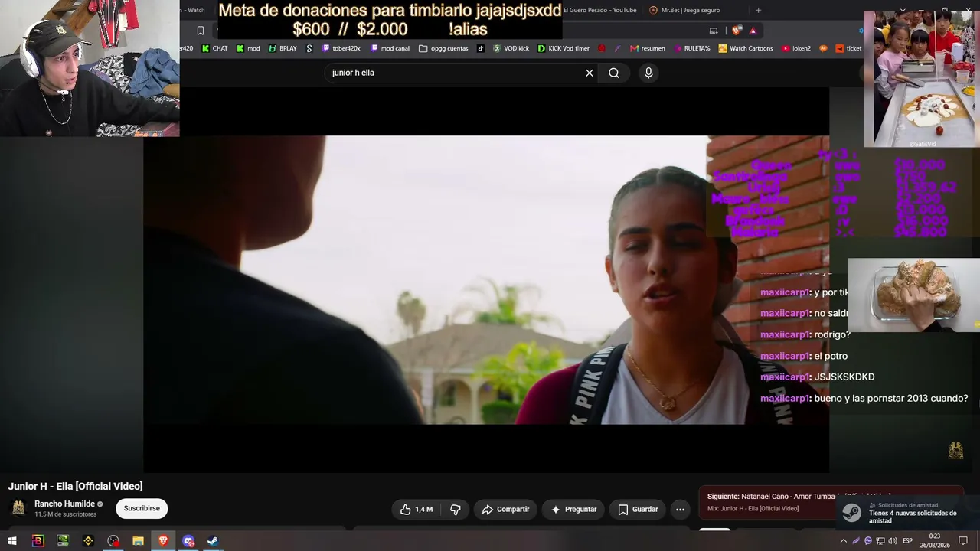
Task: Open the Rancho Humilde channel name link
Action: tap(64, 504)
